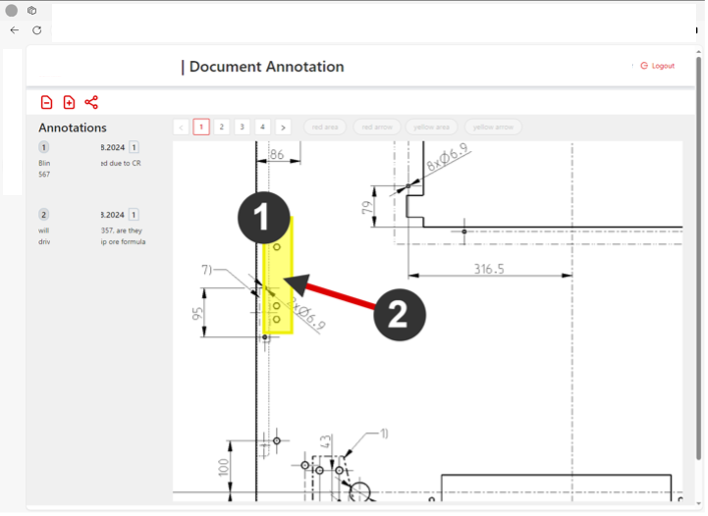Click the page badge beside first annotation date
This screenshot has height=516, width=708.
click(x=134, y=148)
